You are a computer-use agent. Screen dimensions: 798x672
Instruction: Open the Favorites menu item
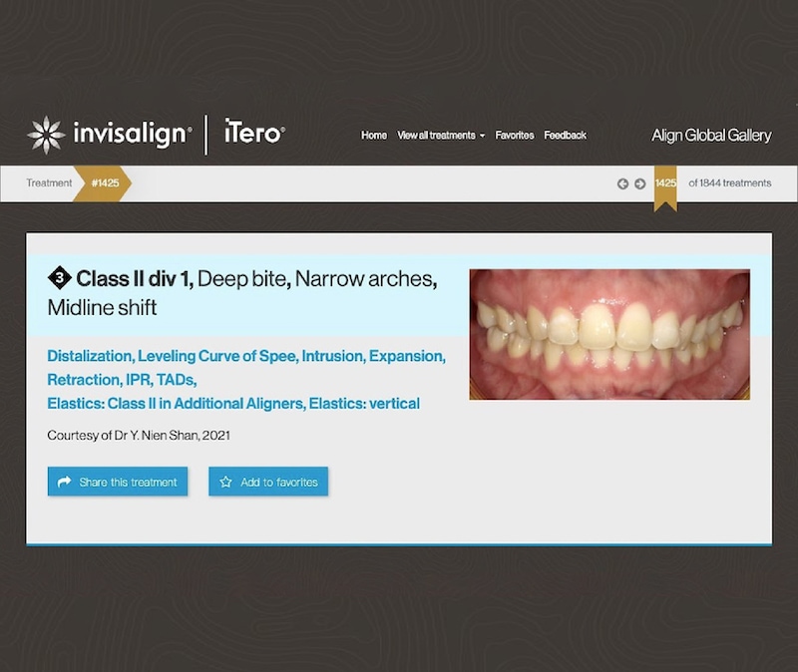pyautogui.click(x=515, y=136)
